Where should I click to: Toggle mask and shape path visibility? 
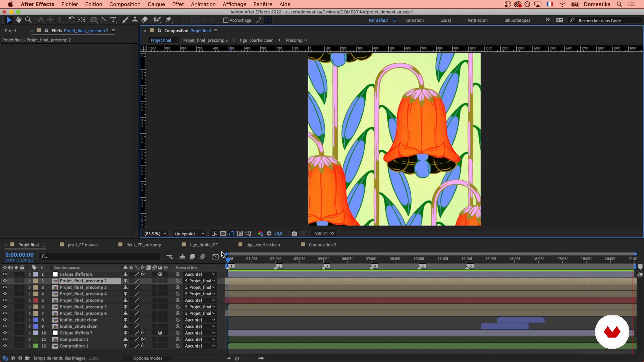coord(231,234)
